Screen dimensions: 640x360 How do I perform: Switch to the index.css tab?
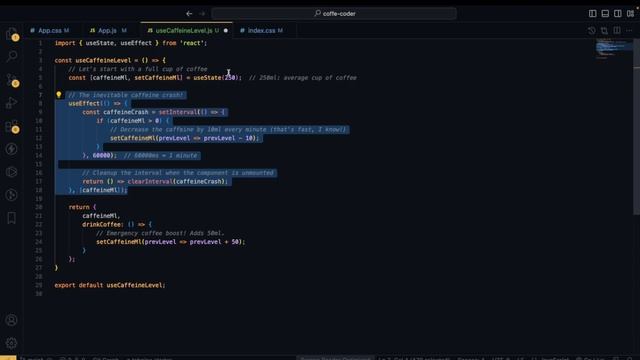(262, 31)
